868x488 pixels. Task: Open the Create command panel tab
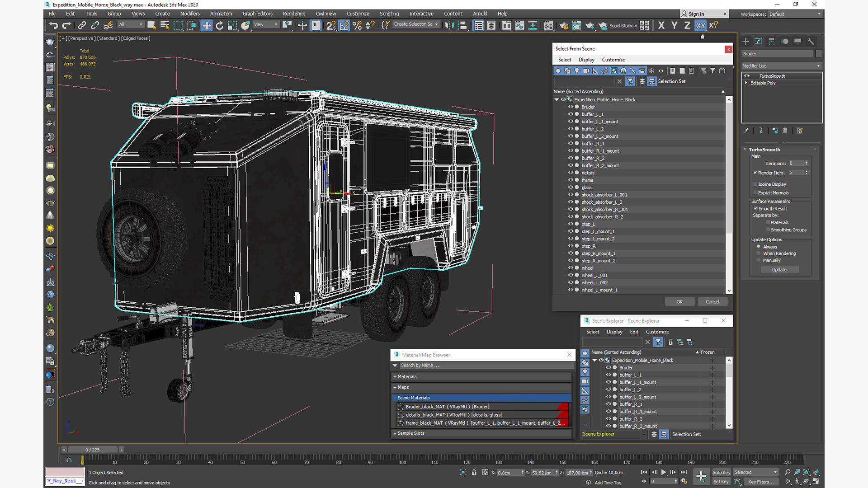pyautogui.click(x=746, y=41)
